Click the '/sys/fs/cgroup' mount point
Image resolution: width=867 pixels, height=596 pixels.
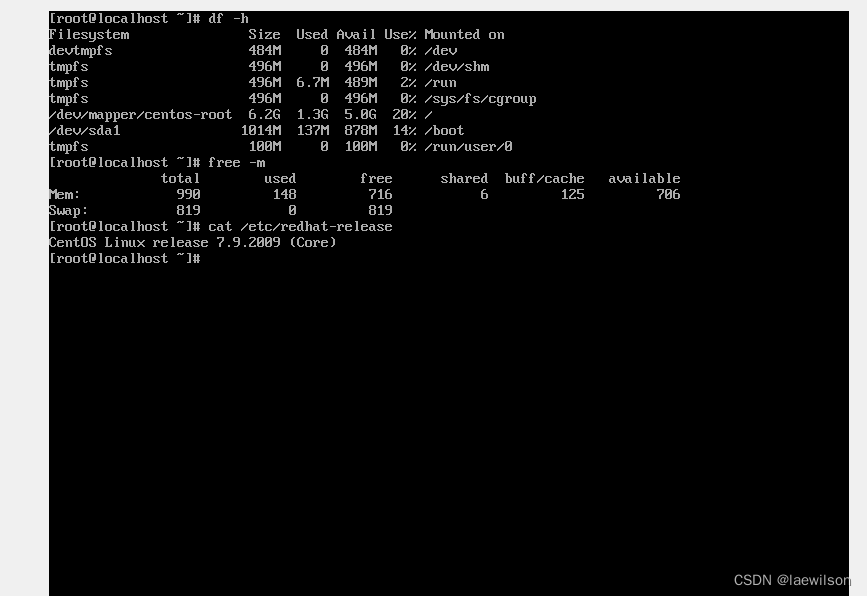[480, 98]
